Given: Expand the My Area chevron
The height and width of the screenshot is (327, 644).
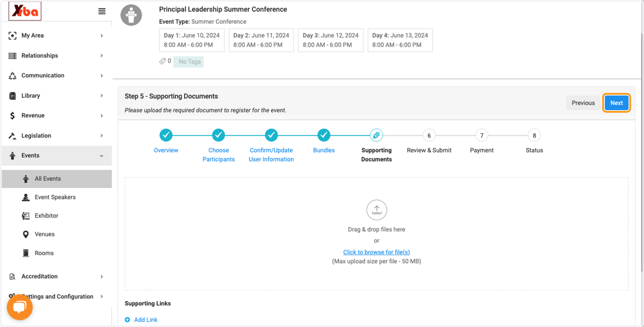Looking at the screenshot, I should tap(102, 35).
